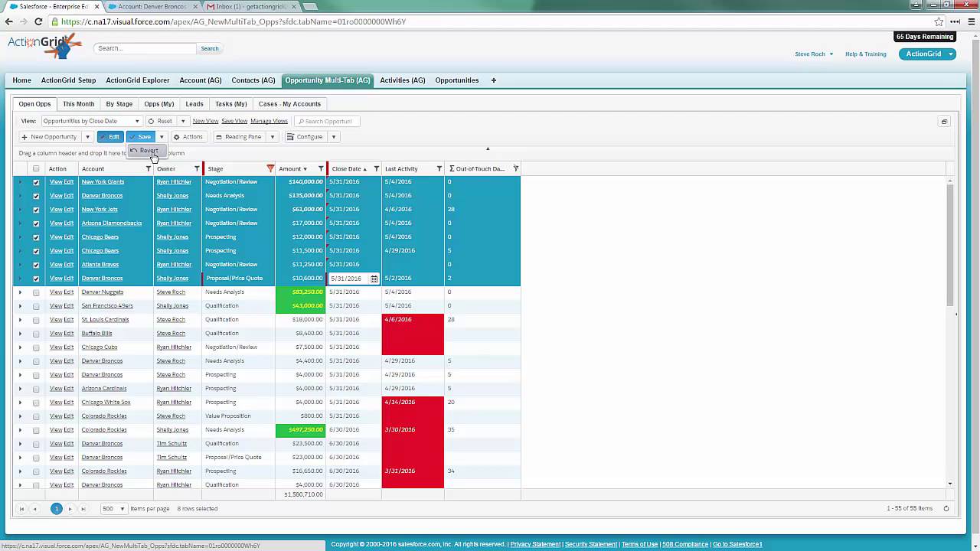The width and height of the screenshot is (980, 551).
Task: Click the red Stage filter icon
Action: (270, 168)
